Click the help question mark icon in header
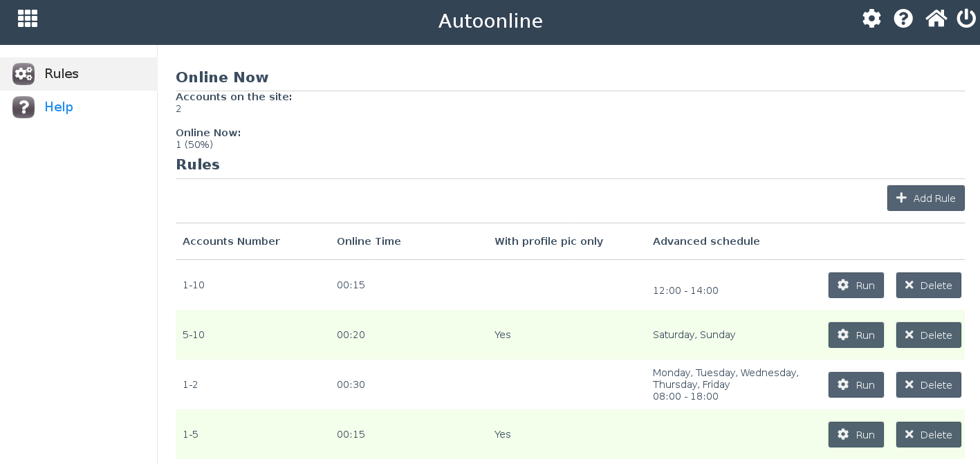The width and height of the screenshot is (980, 464). point(903,19)
